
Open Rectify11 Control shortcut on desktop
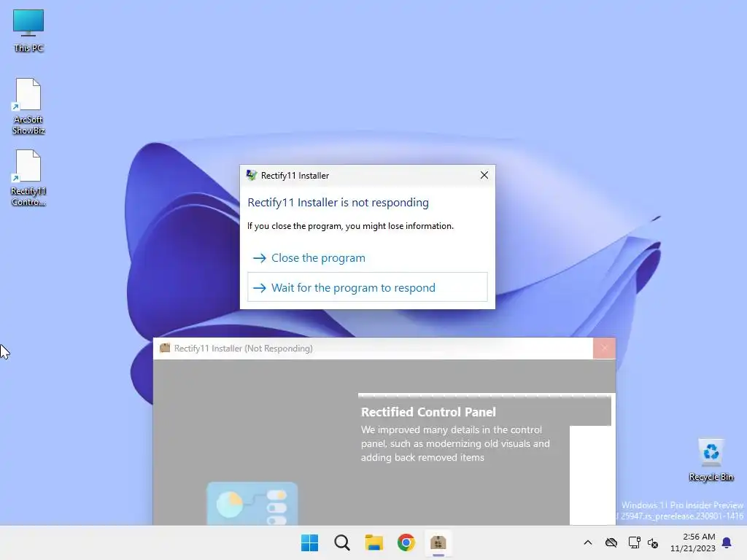point(28,178)
